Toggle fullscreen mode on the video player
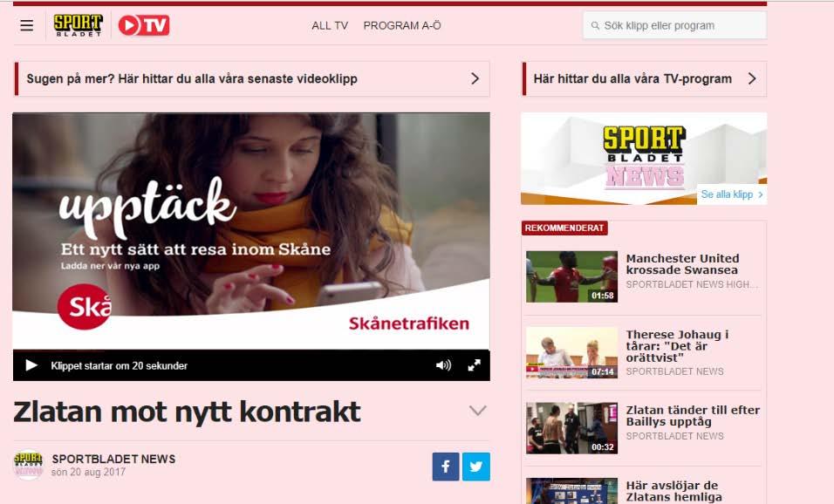Image resolution: width=834 pixels, height=504 pixels. point(474,365)
